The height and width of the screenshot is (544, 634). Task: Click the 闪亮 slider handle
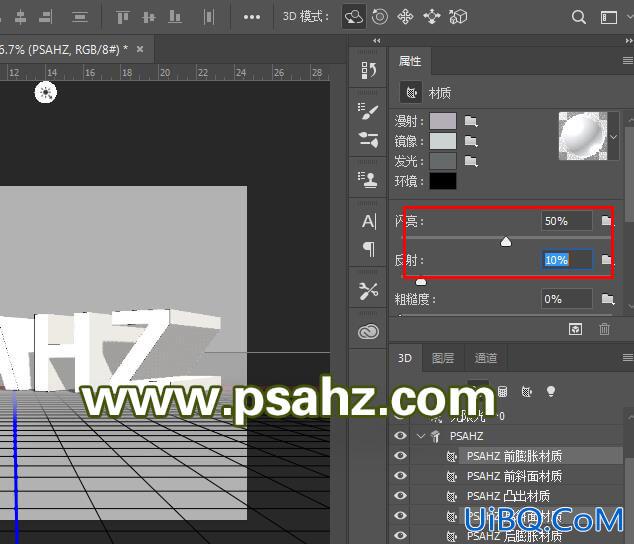(x=506, y=242)
